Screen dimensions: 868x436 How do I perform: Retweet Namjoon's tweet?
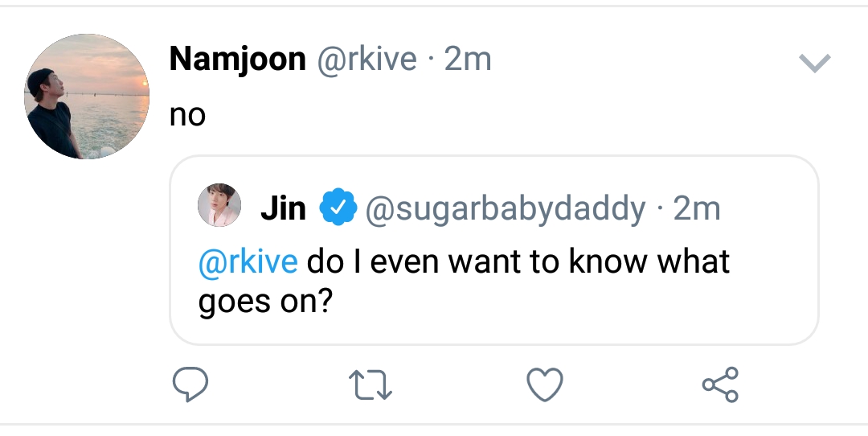click(x=374, y=385)
